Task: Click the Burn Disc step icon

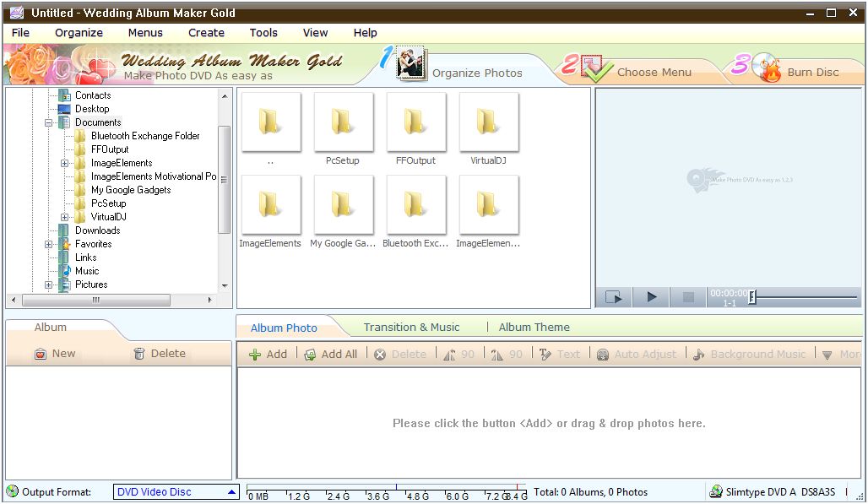Action: [x=765, y=65]
